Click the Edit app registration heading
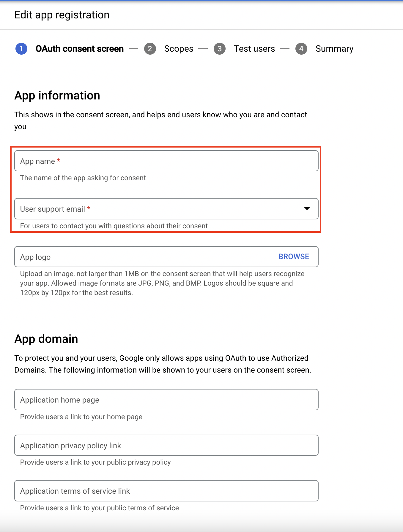The height and width of the screenshot is (532, 403). point(62,15)
